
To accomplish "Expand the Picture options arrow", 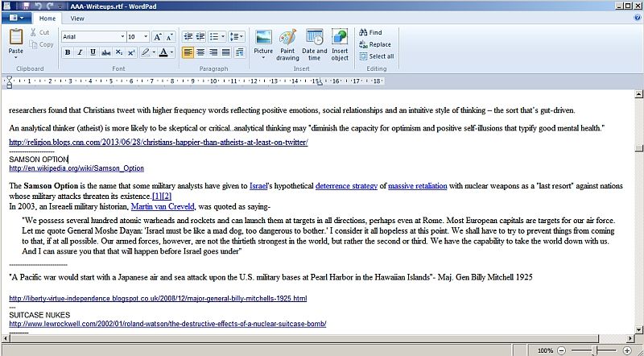I will click(x=263, y=58).
